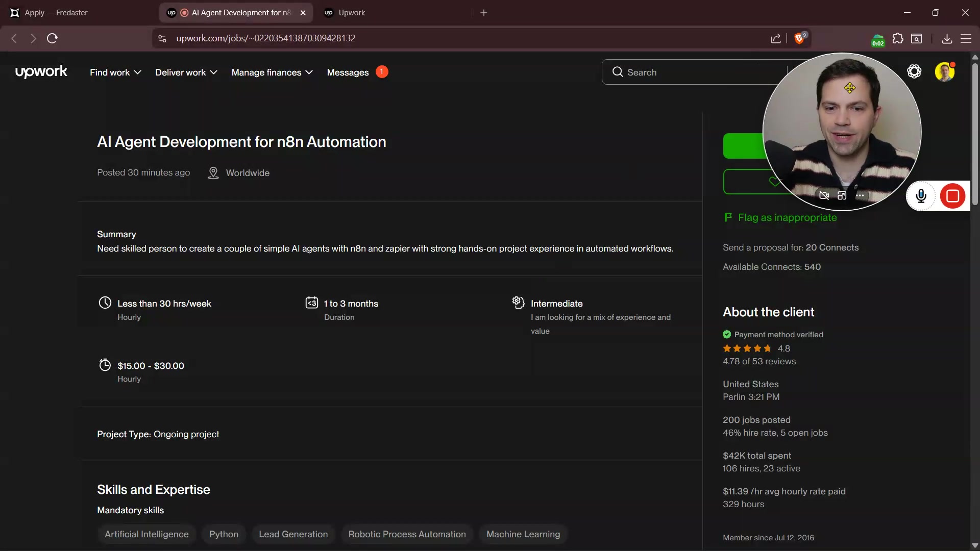Toggle the webcam off in recorder overlay
The width and height of the screenshot is (980, 551).
coord(824,195)
